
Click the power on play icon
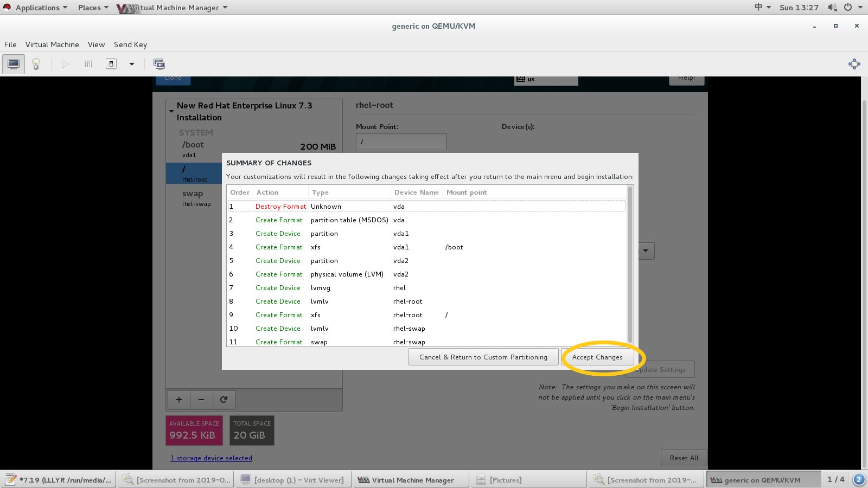(65, 64)
